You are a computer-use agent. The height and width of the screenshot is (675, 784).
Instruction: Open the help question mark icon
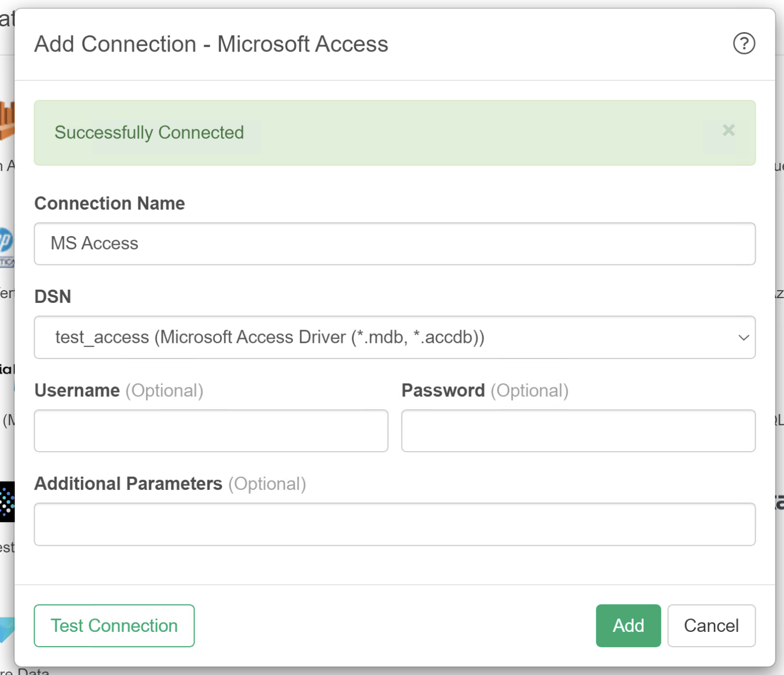pyautogui.click(x=744, y=44)
